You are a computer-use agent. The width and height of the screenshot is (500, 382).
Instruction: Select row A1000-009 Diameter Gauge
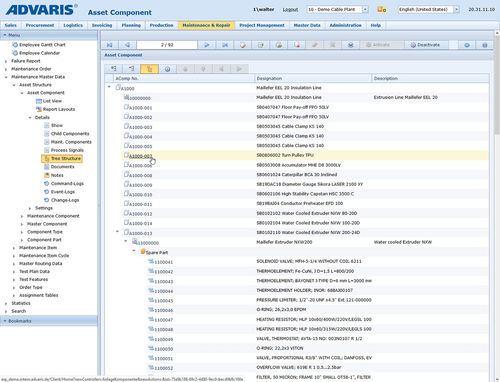297,184
